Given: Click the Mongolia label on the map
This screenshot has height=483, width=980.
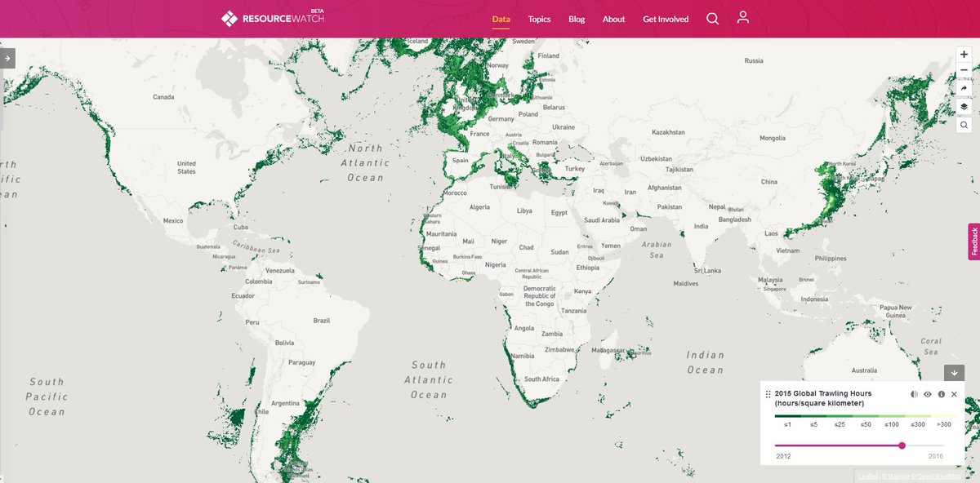Looking at the screenshot, I should click(773, 138).
